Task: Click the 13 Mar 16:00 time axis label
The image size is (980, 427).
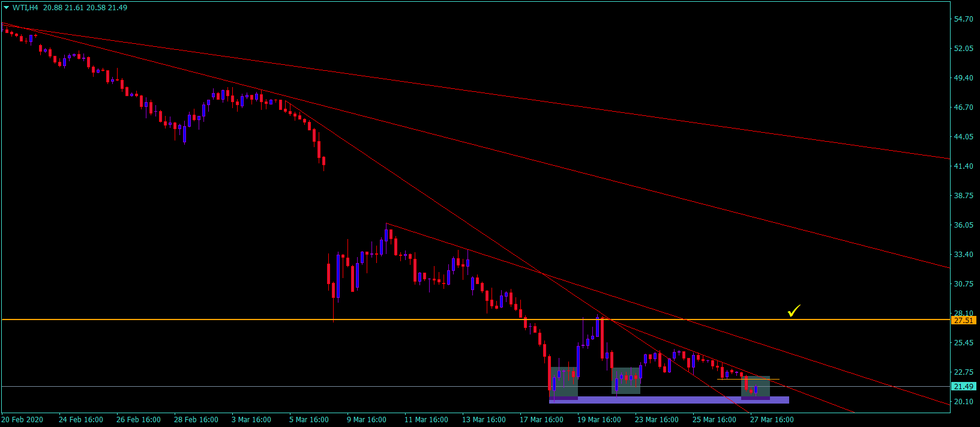Action: pos(484,420)
